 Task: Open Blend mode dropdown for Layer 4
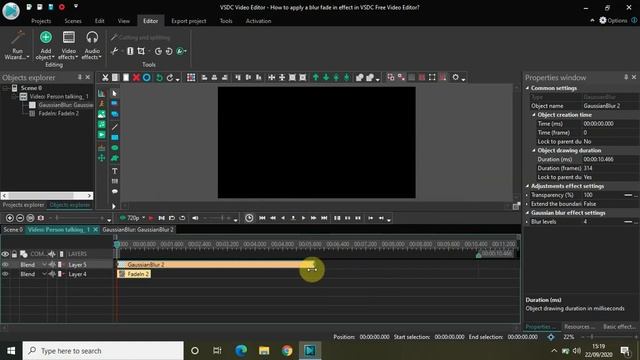(44, 274)
